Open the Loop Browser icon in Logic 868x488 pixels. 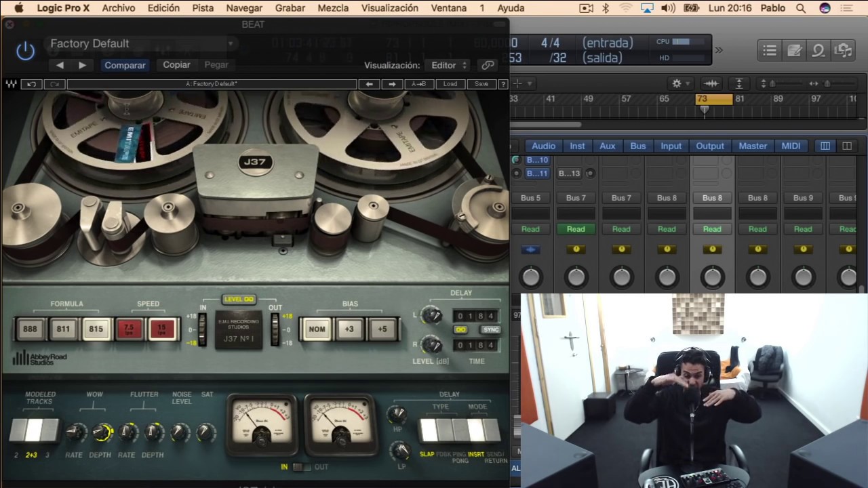(x=818, y=50)
